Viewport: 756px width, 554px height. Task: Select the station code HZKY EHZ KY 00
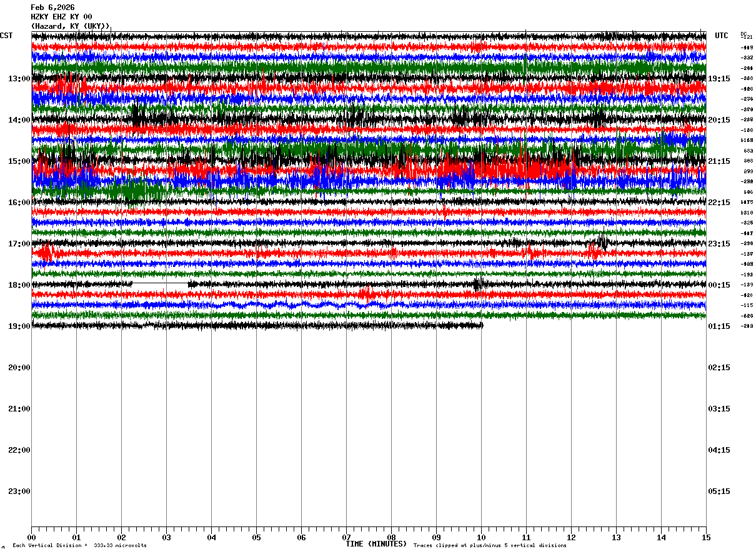pyautogui.click(x=61, y=17)
